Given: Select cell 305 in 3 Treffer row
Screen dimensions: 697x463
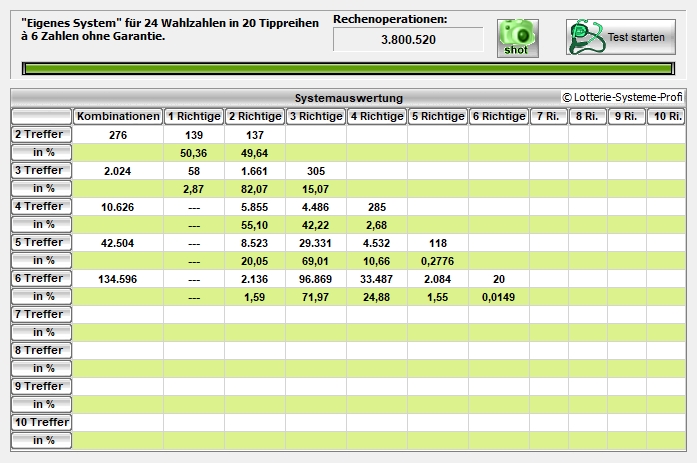Looking at the screenshot, I should point(316,171).
